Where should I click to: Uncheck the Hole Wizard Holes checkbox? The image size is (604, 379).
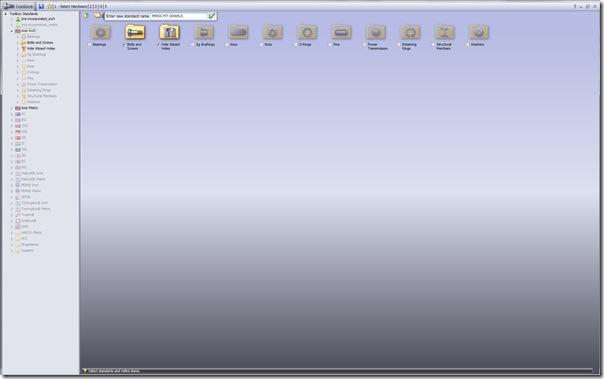158,45
